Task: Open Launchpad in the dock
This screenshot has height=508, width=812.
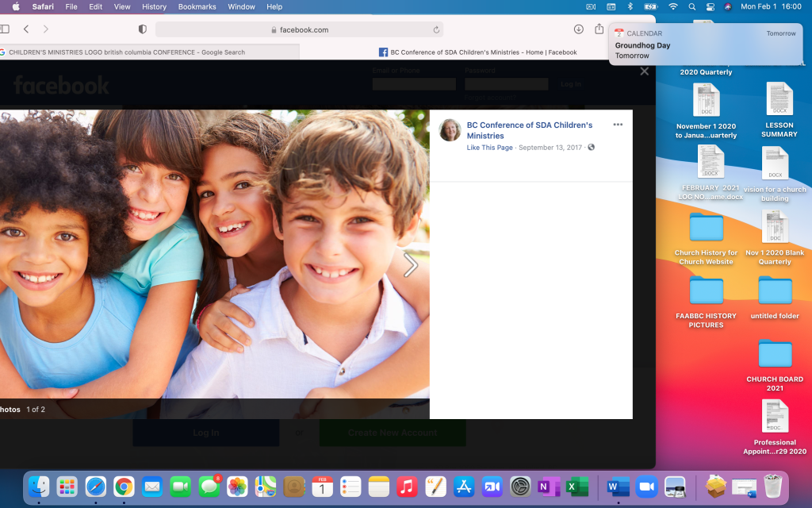Action: coord(67,487)
